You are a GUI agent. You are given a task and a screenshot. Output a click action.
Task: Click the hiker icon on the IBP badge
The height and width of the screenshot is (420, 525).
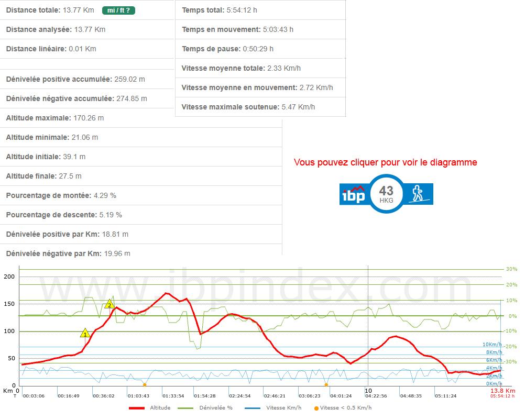pos(418,194)
